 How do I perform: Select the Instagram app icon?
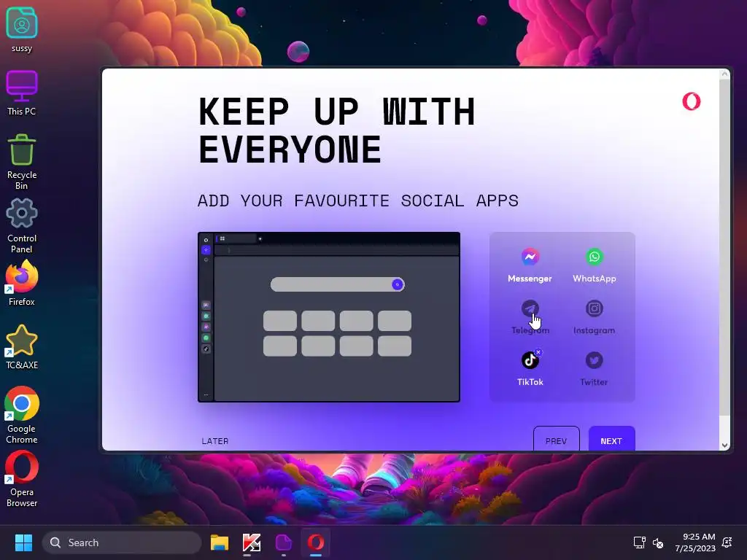594,308
